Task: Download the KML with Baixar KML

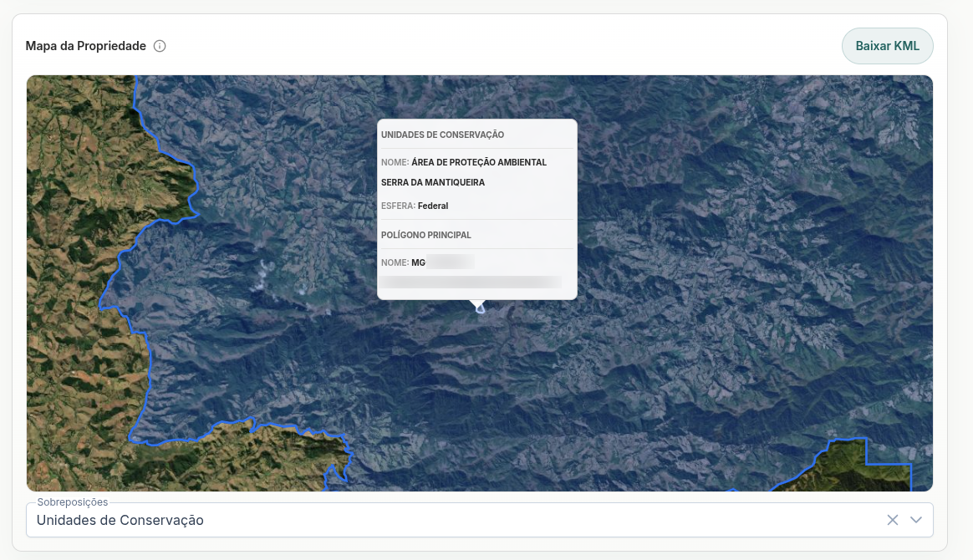Action: (x=887, y=46)
